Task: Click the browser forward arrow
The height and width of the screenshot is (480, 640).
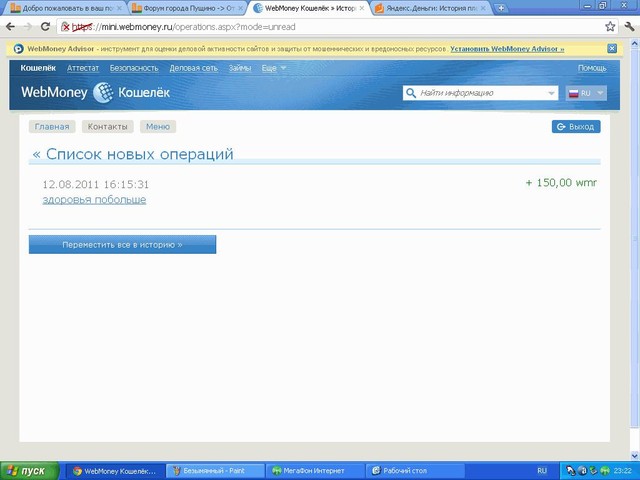Action: pos(28,27)
